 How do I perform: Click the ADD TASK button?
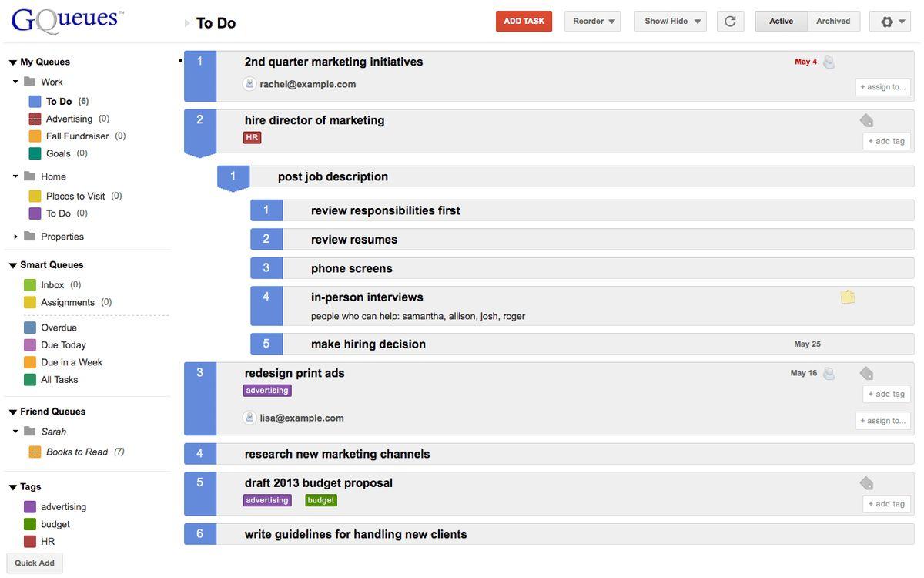pos(524,22)
